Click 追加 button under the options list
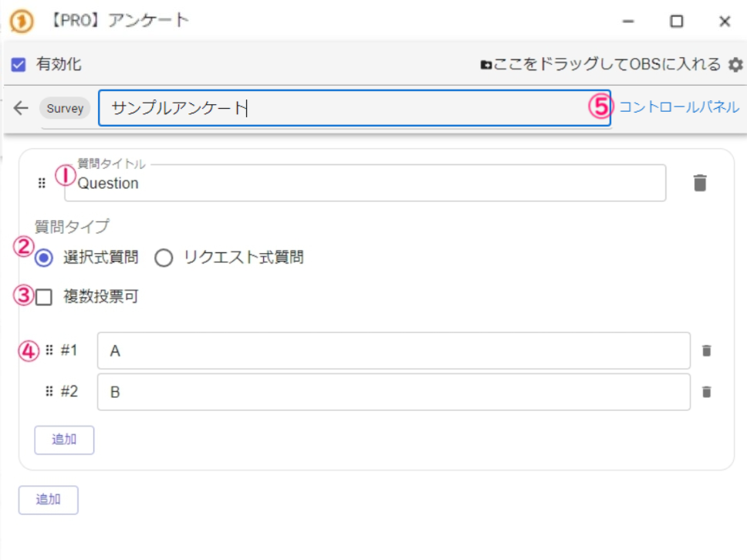747x560 pixels. pos(64,440)
